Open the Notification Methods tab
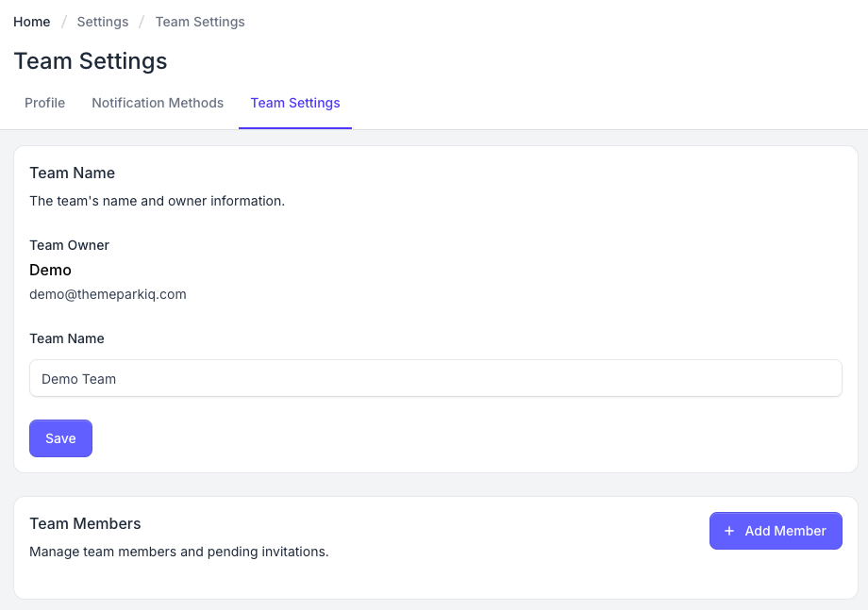868x610 pixels. click(x=158, y=103)
